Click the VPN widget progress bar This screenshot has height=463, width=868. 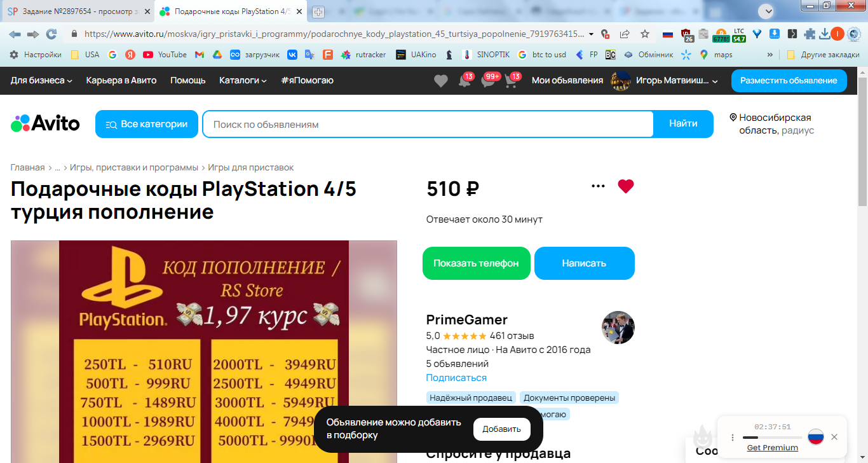point(772,438)
